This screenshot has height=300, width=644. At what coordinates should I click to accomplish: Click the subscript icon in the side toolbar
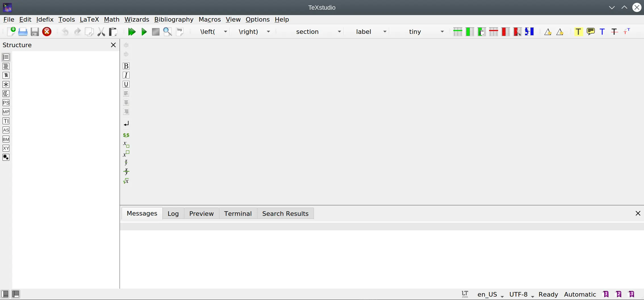click(126, 144)
